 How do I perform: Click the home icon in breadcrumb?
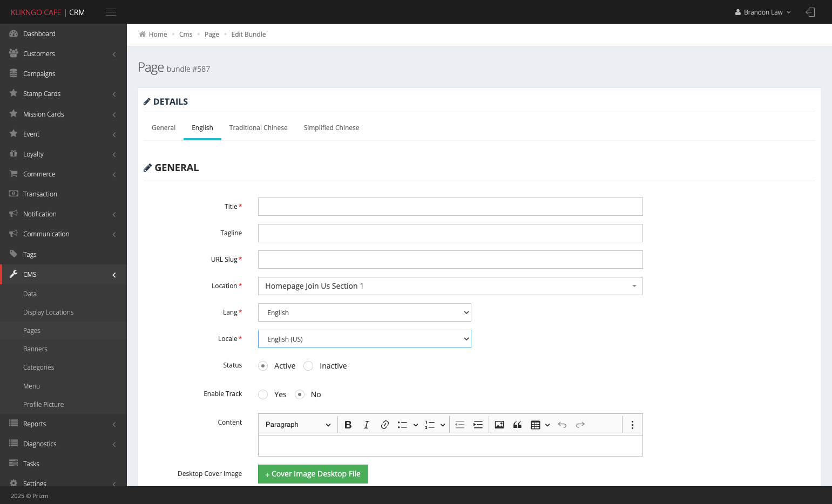[143, 34]
